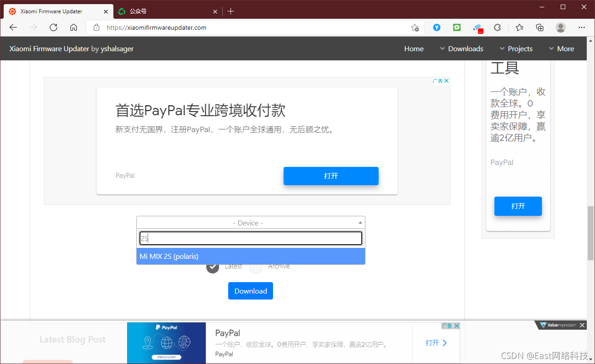Select the Archive radio option
595x364 pixels.
click(256, 266)
